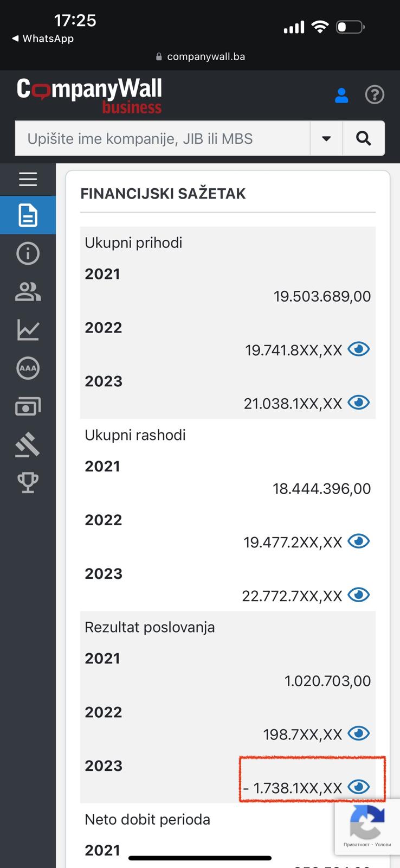Select the document summary sidebar icon
This screenshot has width=400, height=868.
click(x=28, y=215)
